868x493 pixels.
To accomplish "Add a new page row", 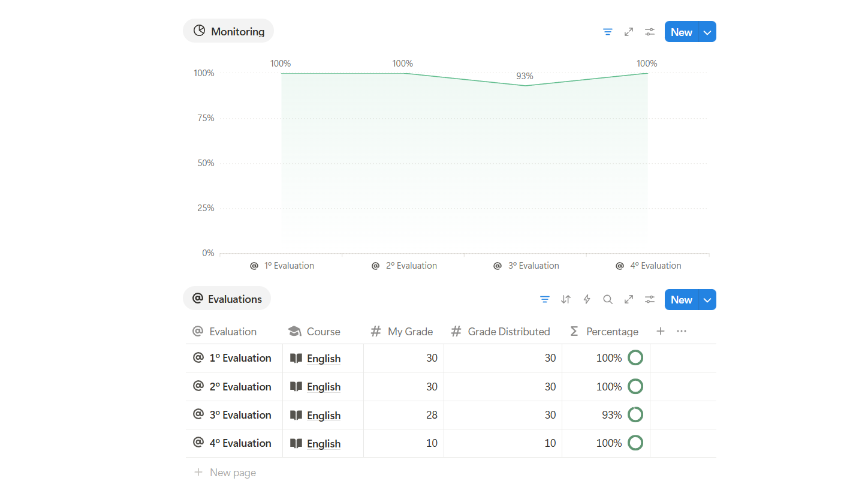I will [x=232, y=473].
